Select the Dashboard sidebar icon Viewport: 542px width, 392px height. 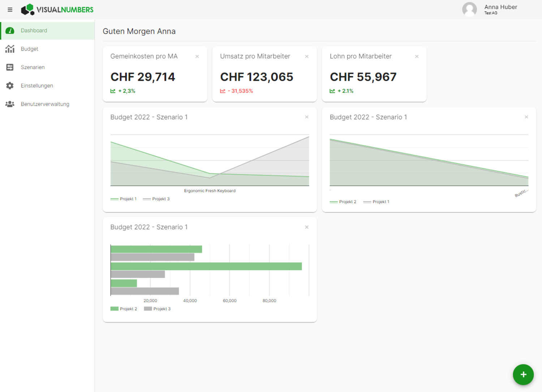click(10, 30)
